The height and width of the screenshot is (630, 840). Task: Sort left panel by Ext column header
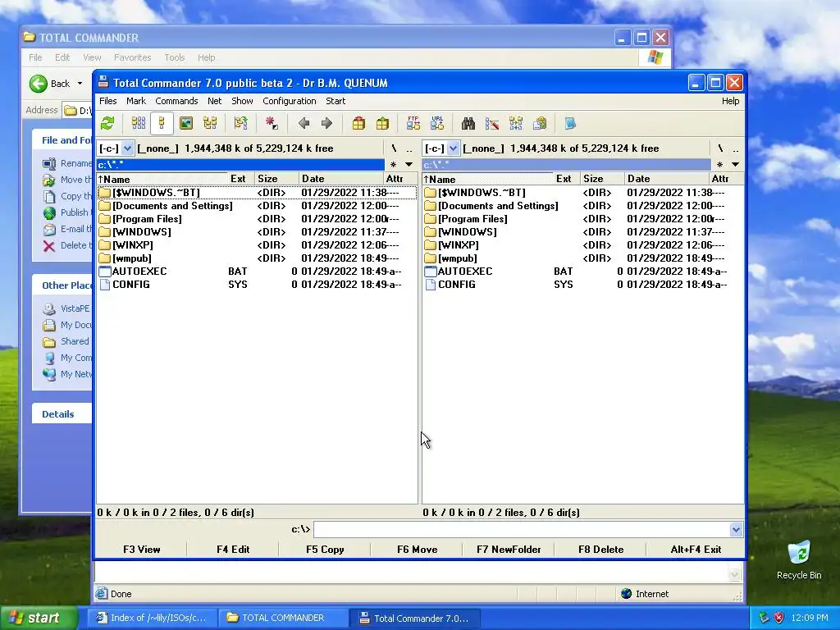[x=241, y=179]
